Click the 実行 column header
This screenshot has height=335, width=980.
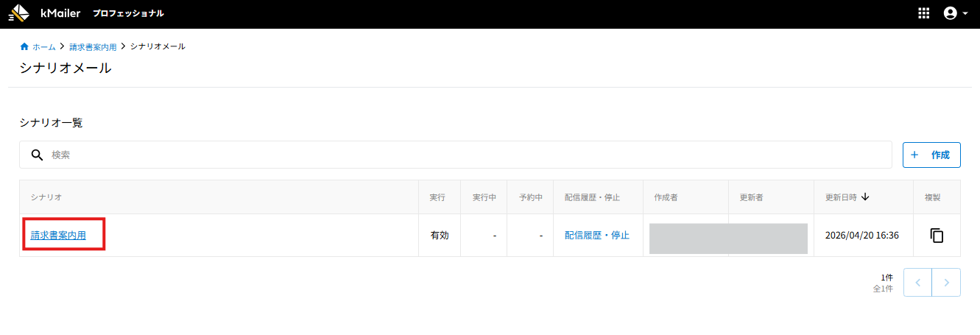point(437,197)
